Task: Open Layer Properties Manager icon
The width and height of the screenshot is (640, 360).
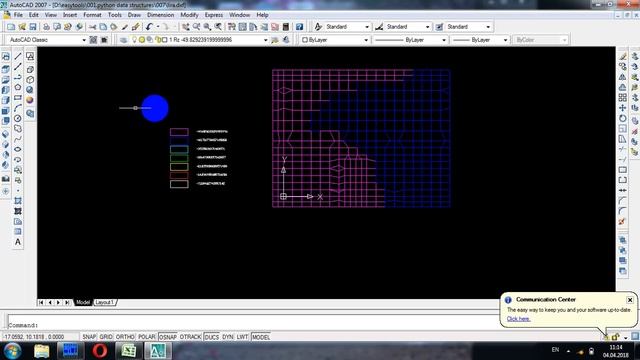Action: pyautogui.click(x=123, y=40)
